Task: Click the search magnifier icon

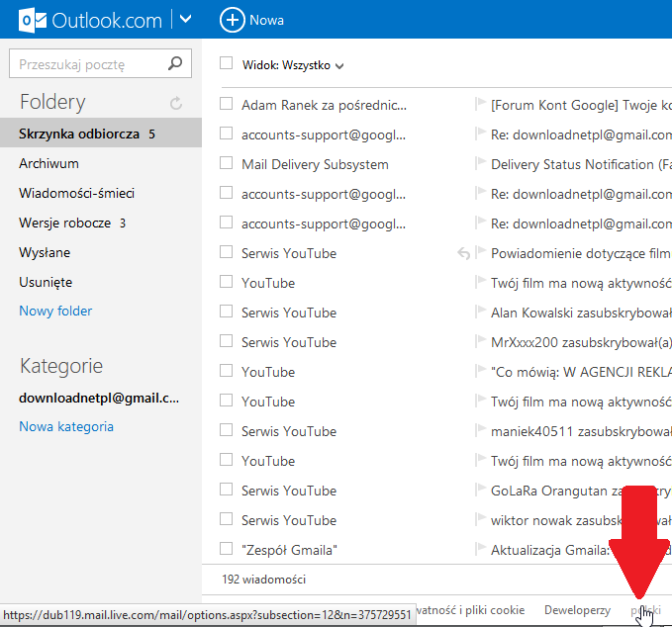Action: pos(175,63)
